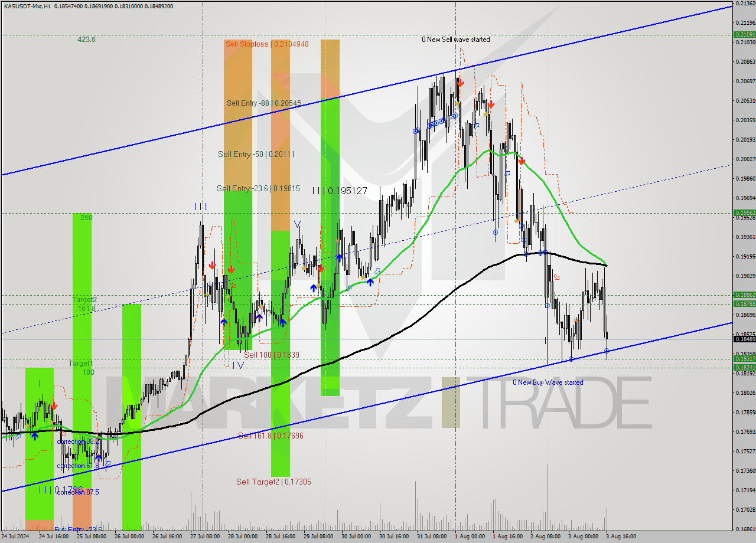Viewport: 756px width, 543px height.
Task: Click the 0.21362 price axis value
Action: point(745,4)
